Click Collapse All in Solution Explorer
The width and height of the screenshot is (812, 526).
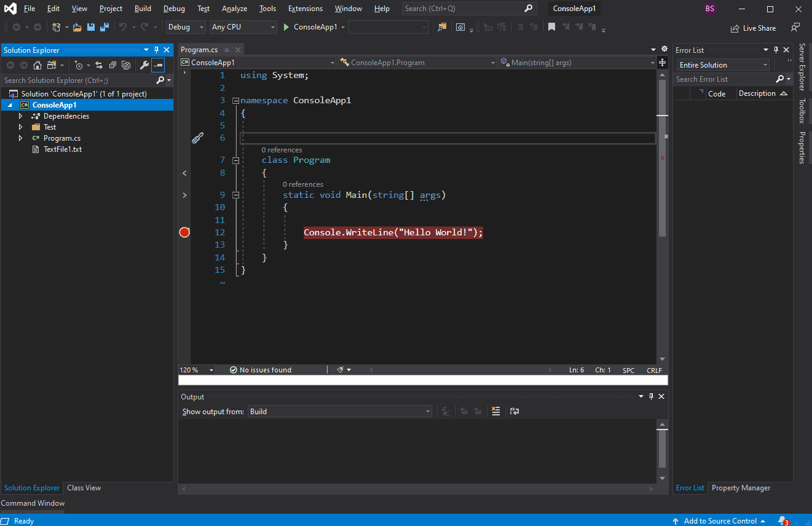(112, 65)
